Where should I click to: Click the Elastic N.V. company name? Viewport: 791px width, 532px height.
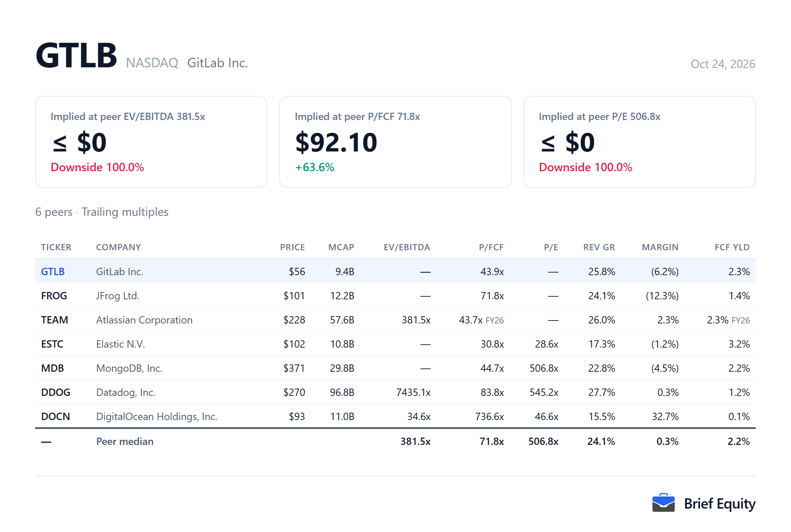(x=120, y=344)
